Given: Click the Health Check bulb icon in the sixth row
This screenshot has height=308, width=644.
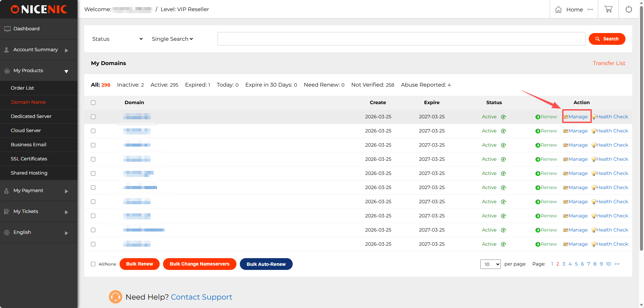Looking at the screenshot, I should pos(594,188).
